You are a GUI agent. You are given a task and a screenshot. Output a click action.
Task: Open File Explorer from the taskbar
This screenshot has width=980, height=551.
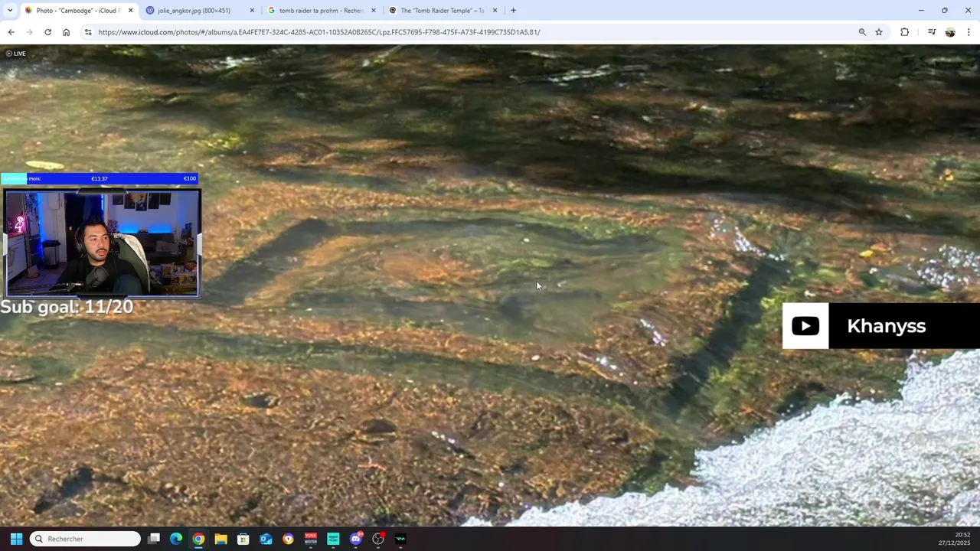[x=220, y=539]
